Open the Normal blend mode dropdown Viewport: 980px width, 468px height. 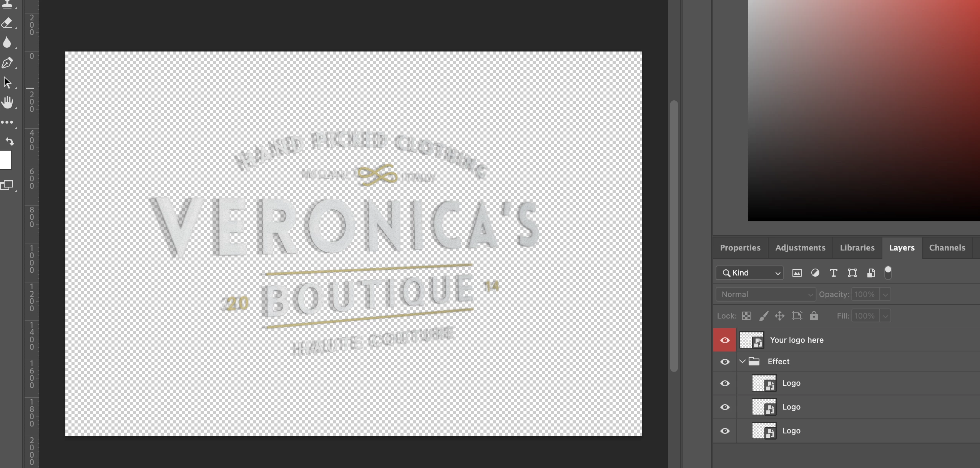tap(766, 294)
